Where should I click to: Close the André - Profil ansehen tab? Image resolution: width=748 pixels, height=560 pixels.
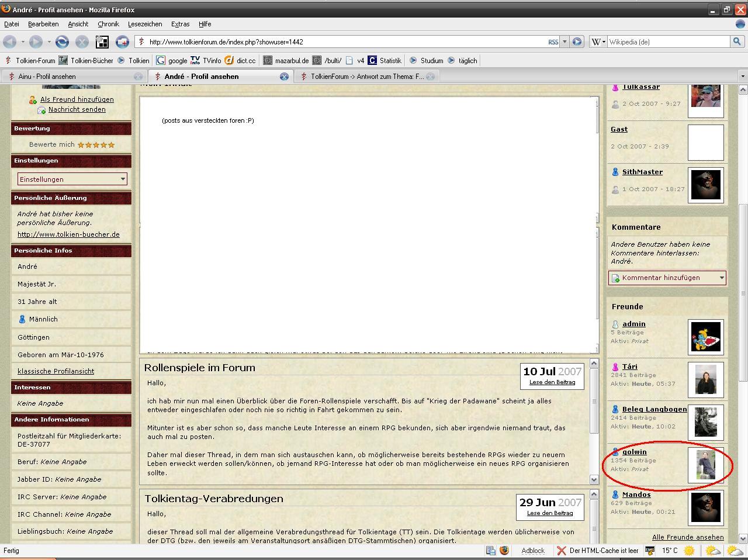284,77
